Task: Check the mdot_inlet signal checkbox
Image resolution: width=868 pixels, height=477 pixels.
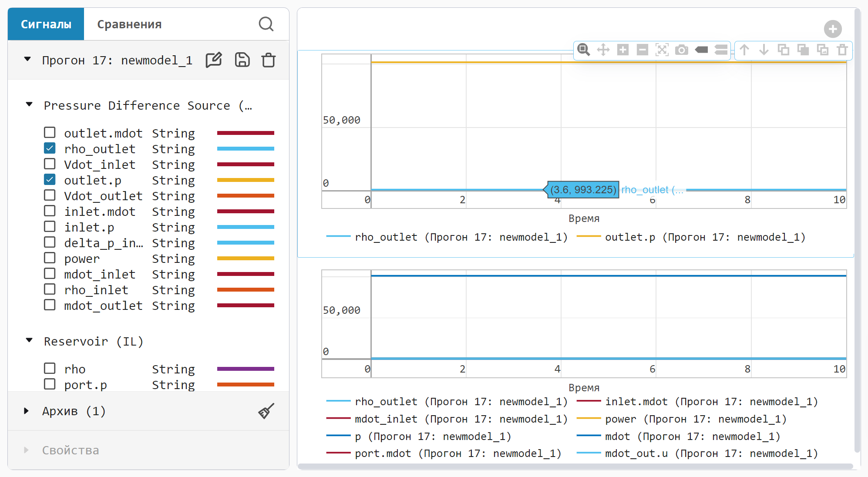Action: point(50,273)
